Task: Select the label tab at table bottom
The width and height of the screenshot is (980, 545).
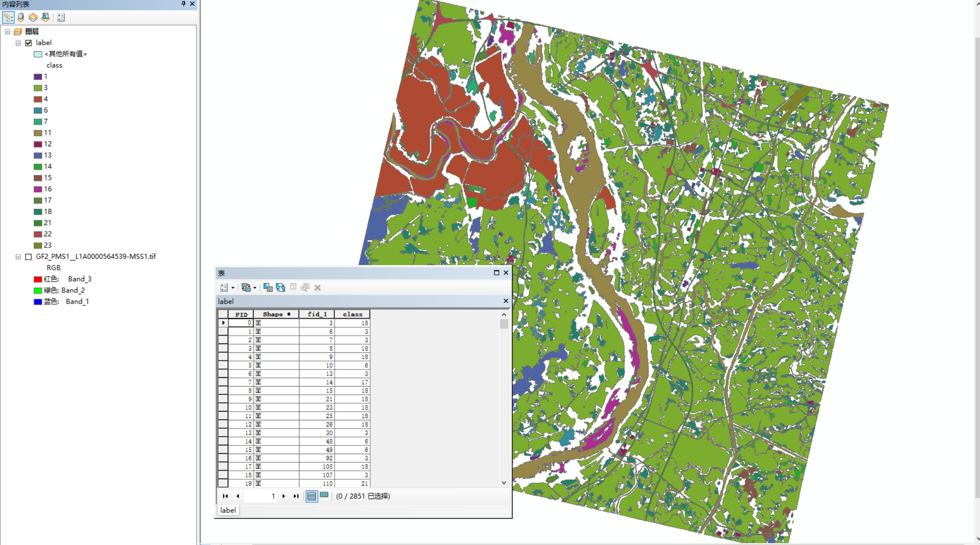Action: click(x=228, y=510)
